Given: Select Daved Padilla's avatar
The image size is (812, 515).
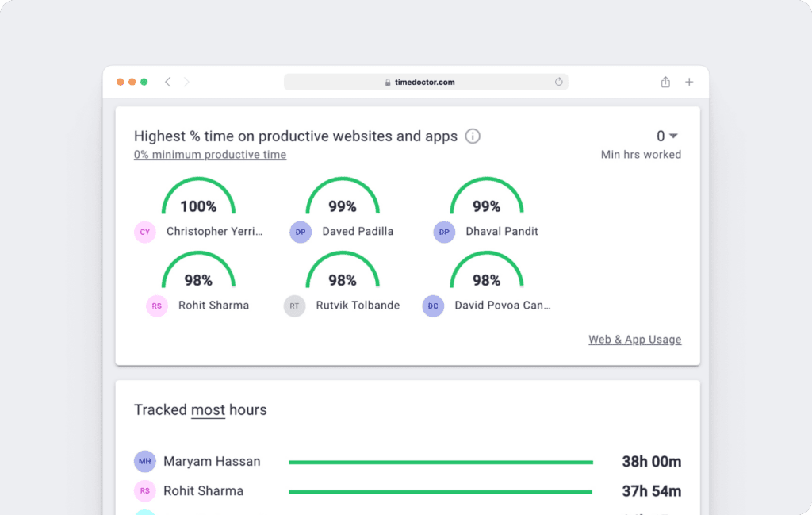Looking at the screenshot, I should tap(300, 232).
